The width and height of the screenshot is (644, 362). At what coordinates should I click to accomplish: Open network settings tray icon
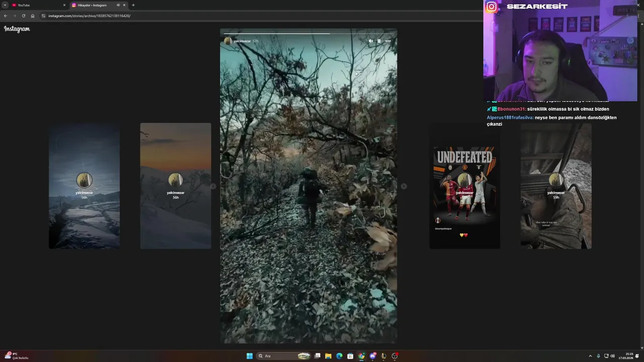tap(606, 356)
